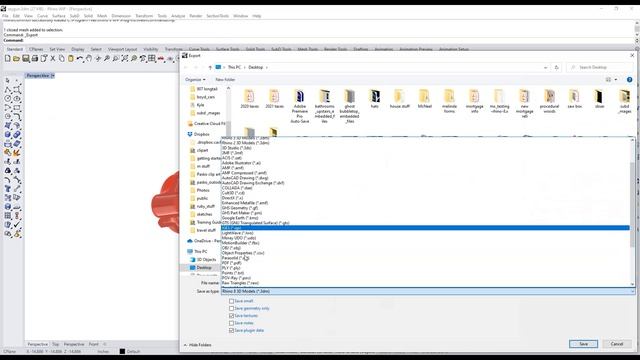Viewport: 640px width, 360px height.
Task: Click the Undo arrow icon
Action: coord(80,59)
